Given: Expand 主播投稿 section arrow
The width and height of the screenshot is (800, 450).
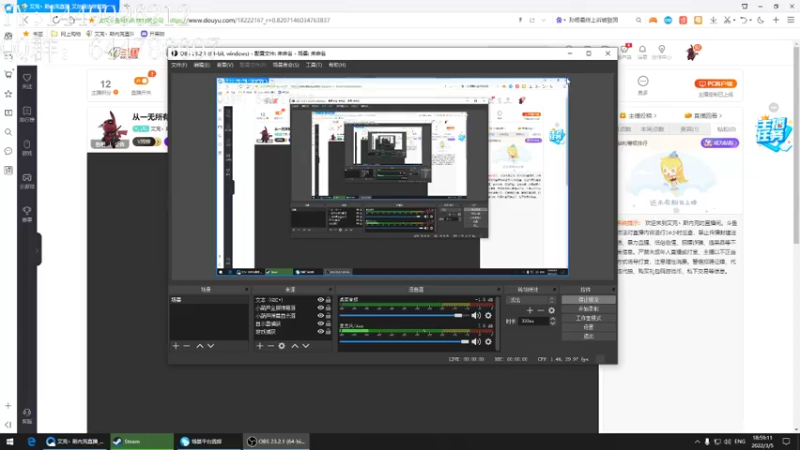Looking at the screenshot, I should [656, 116].
